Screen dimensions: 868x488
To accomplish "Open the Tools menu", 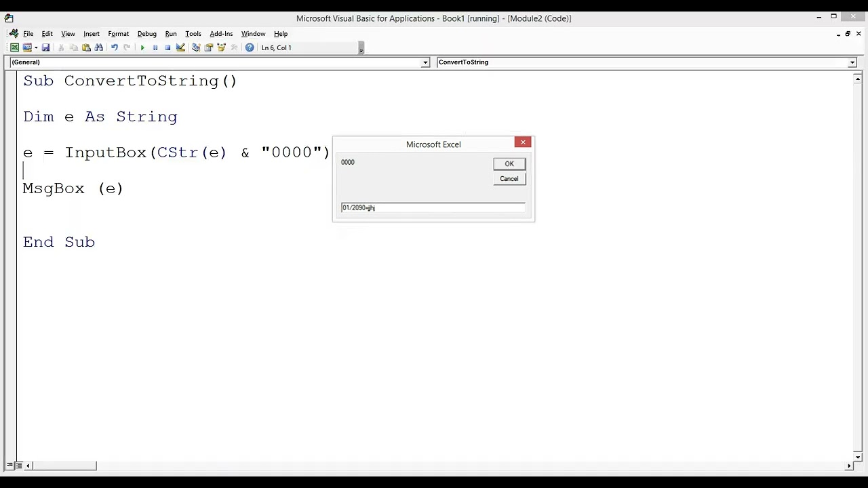I will coord(193,33).
